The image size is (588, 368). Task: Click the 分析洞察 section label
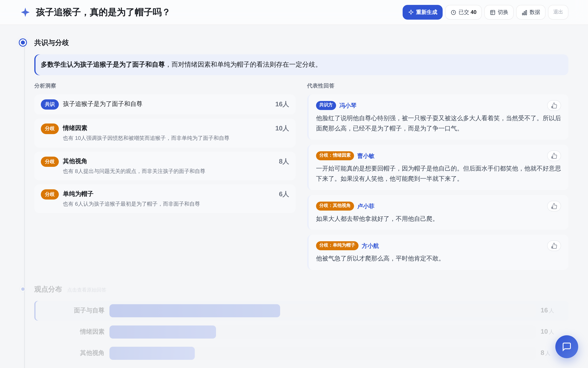[x=45, y=86]
